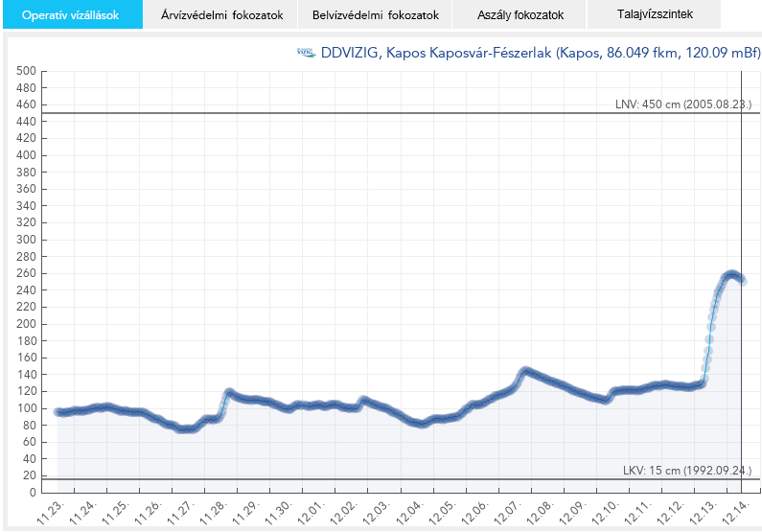Viewport: 762px width, 532px height.
Task: Go to the Talajvízszintek tab
Action: click(x=655, y=15)
